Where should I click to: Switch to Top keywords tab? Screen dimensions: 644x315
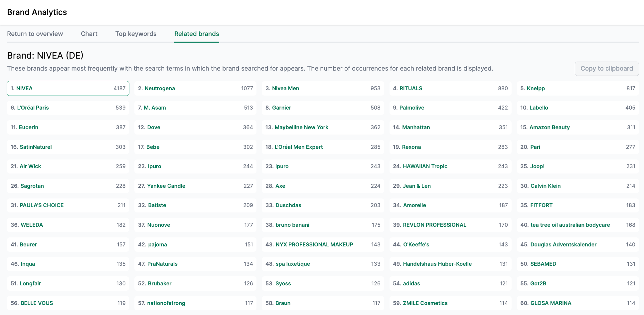click(136, 34)
